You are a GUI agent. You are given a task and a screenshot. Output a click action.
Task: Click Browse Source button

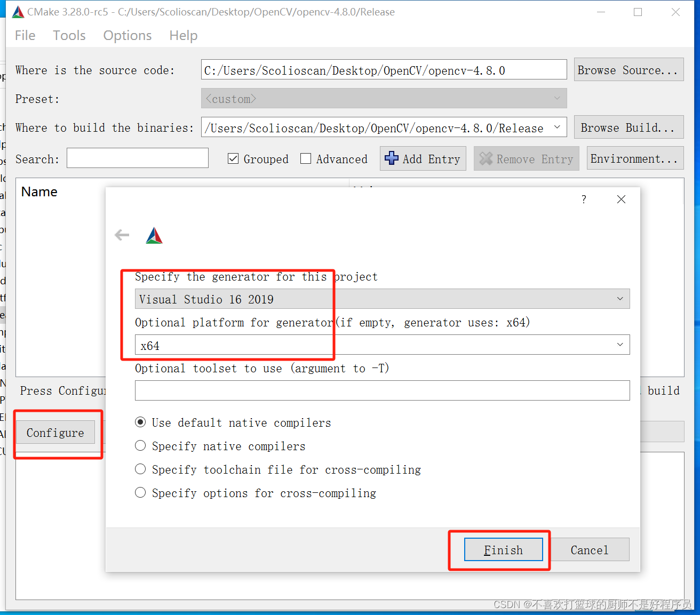click(629, 69)
